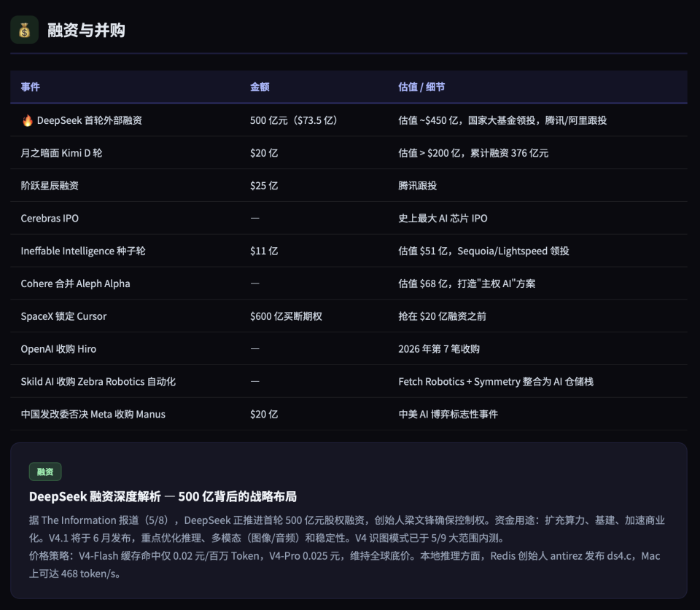700x610 pixels.
Task: Click the money bag icon beside 融资与并购
Action: (x=24, y=30)
